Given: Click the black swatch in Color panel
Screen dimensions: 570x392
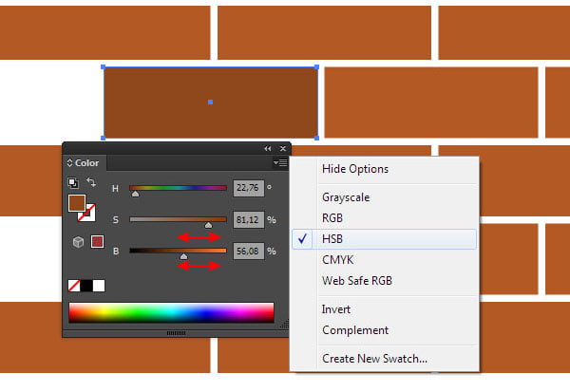Looking at the screenshot, I should [x=86, y=286].
